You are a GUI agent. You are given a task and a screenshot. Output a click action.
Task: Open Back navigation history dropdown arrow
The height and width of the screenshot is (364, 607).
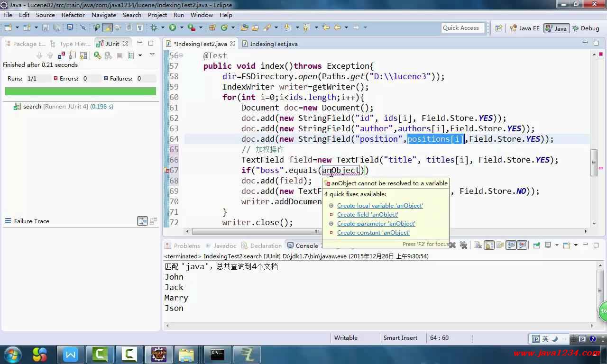tap(346, 27)
